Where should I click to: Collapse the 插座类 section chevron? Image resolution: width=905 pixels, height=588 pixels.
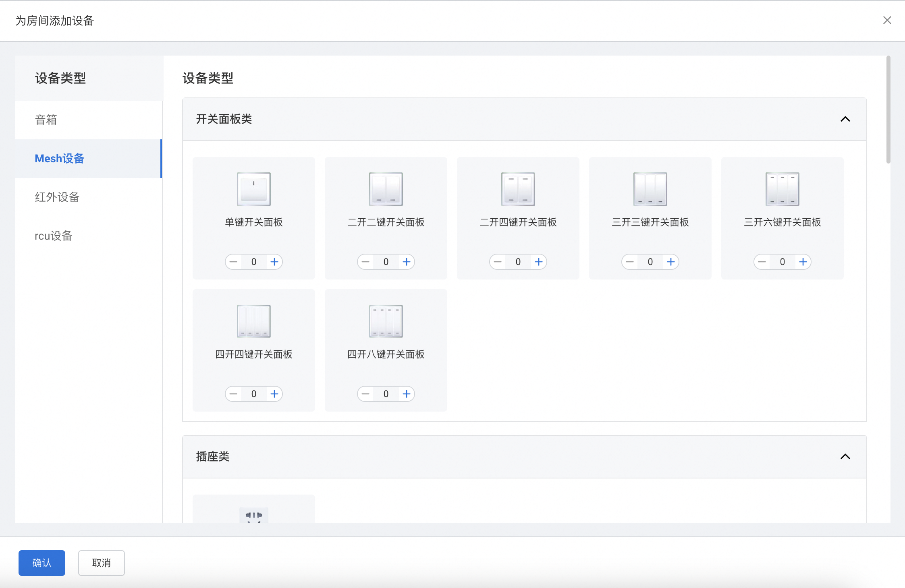845,457
